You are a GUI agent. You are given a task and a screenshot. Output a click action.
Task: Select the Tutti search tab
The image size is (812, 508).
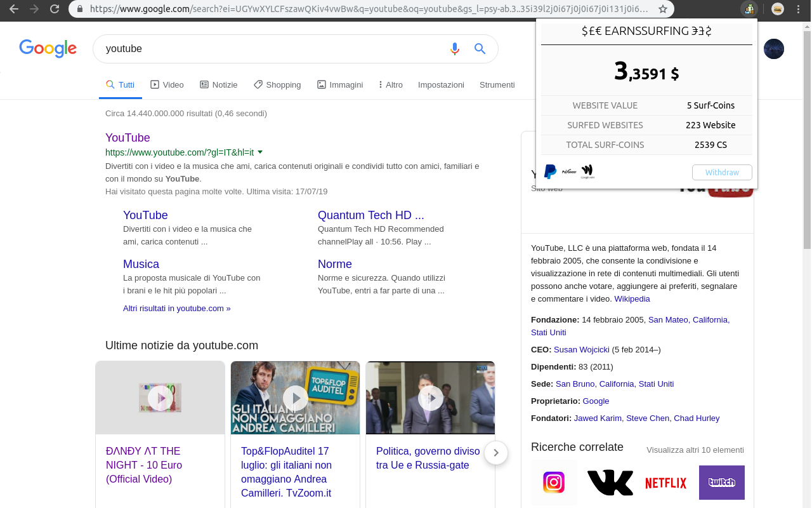[121, 84]
